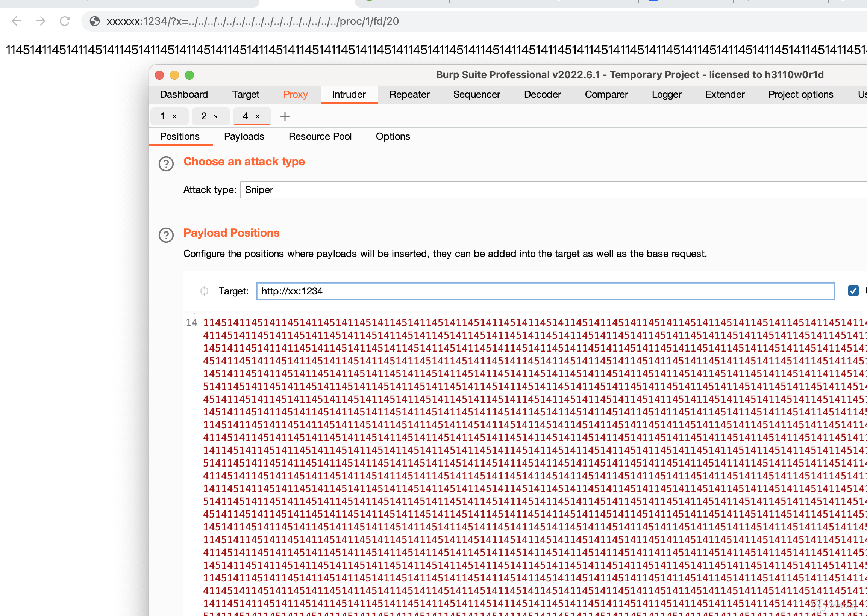Open the Decoder tab
Image resolution: width=867 pixels, height=616 pixels.
[542, 94]
